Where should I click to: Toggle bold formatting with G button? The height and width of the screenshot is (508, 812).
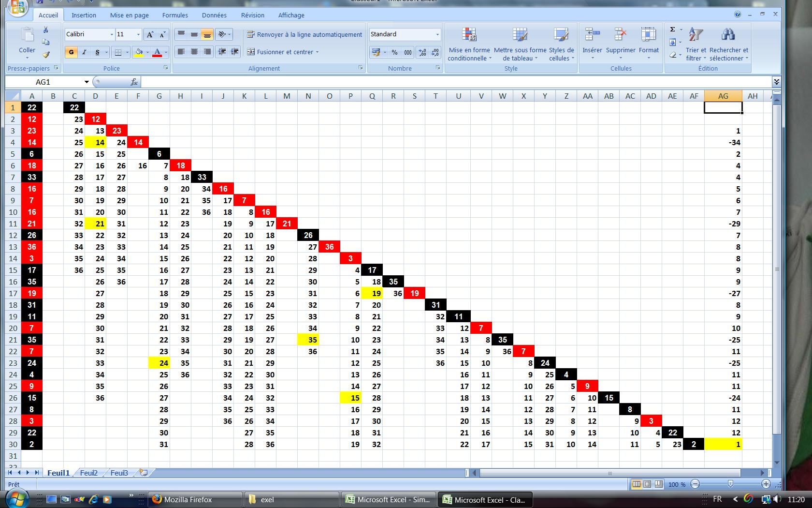[x=71, y=52]
